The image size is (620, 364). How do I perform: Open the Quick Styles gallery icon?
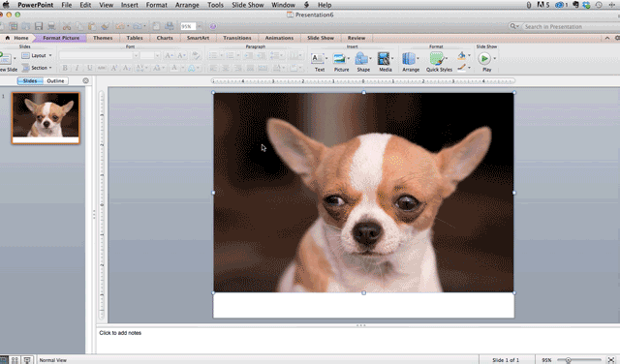click(437, 59)
